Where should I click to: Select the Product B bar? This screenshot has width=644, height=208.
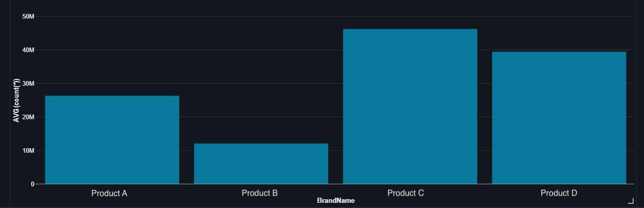(x=261, y=164)
